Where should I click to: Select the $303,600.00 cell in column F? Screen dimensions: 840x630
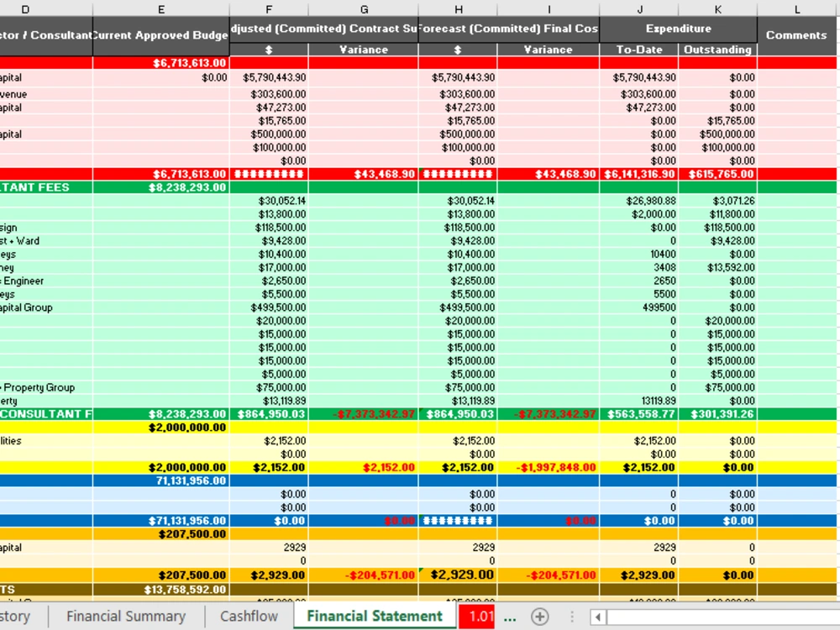click(269, 94)
